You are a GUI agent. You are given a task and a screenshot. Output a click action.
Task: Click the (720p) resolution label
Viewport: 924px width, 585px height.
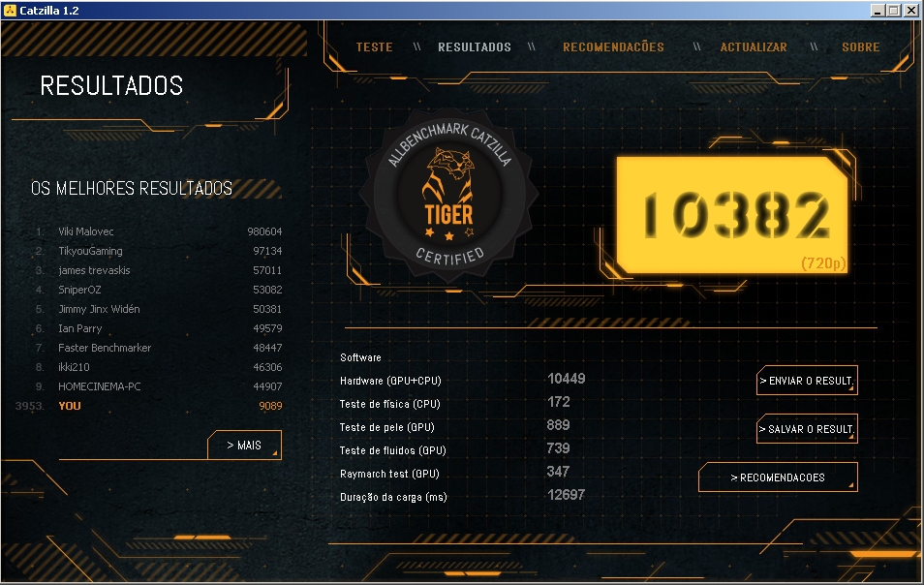tap(823, 262)
